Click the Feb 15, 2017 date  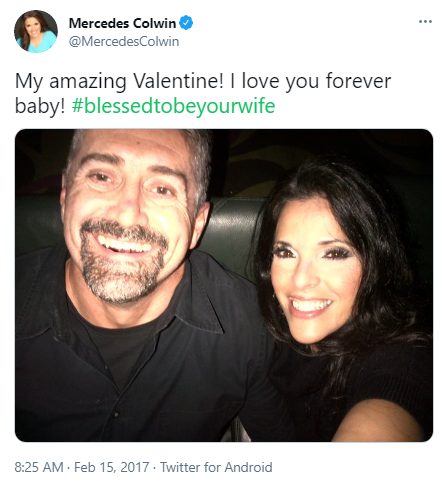click(x=111, y=467)
